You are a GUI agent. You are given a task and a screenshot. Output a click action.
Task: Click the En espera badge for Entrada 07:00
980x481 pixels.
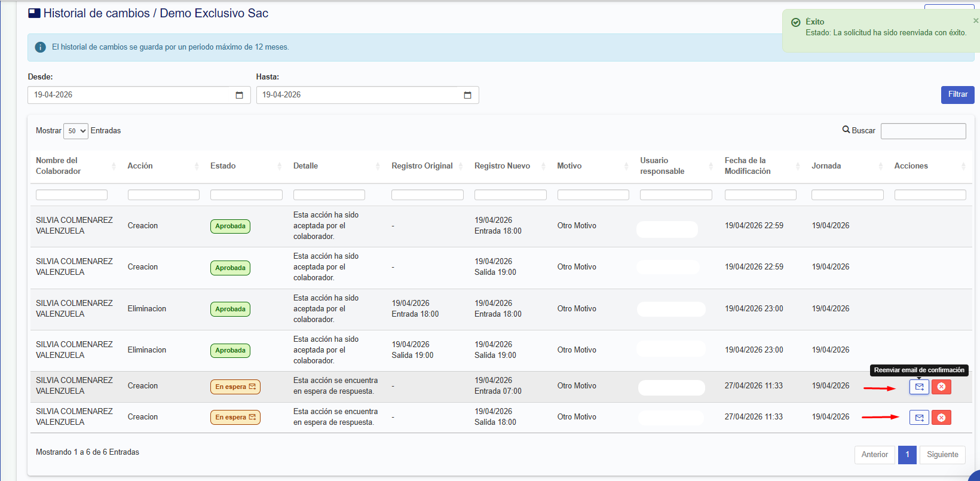(x=235, y=387)
